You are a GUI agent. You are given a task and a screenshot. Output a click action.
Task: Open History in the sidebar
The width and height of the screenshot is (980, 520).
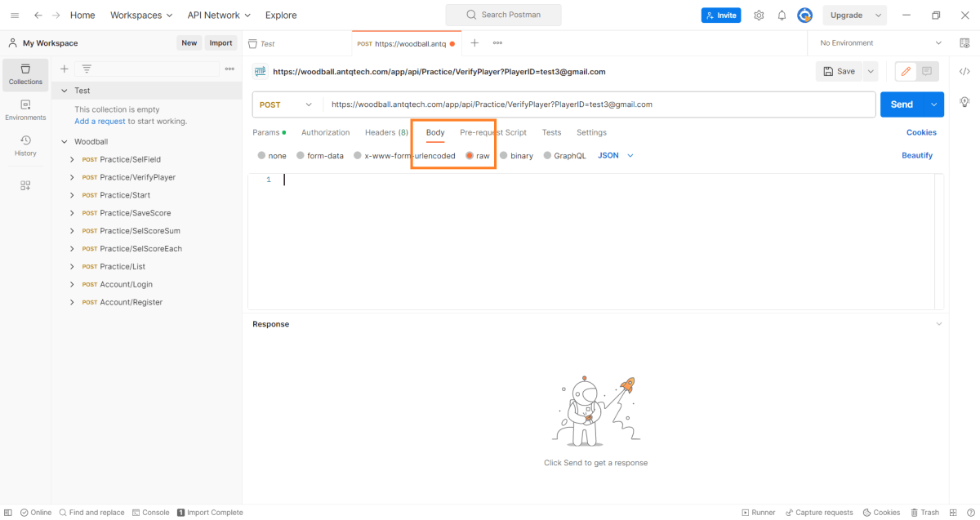25,146
